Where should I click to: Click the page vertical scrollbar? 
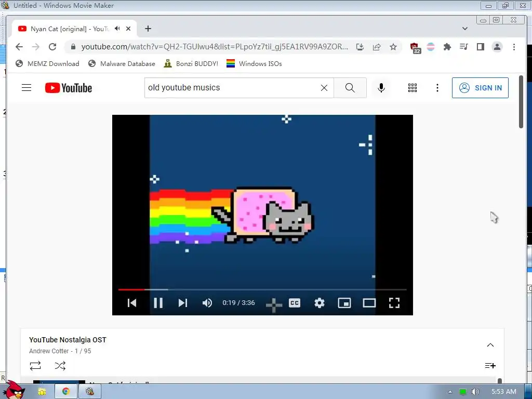(x=521, y=102)
